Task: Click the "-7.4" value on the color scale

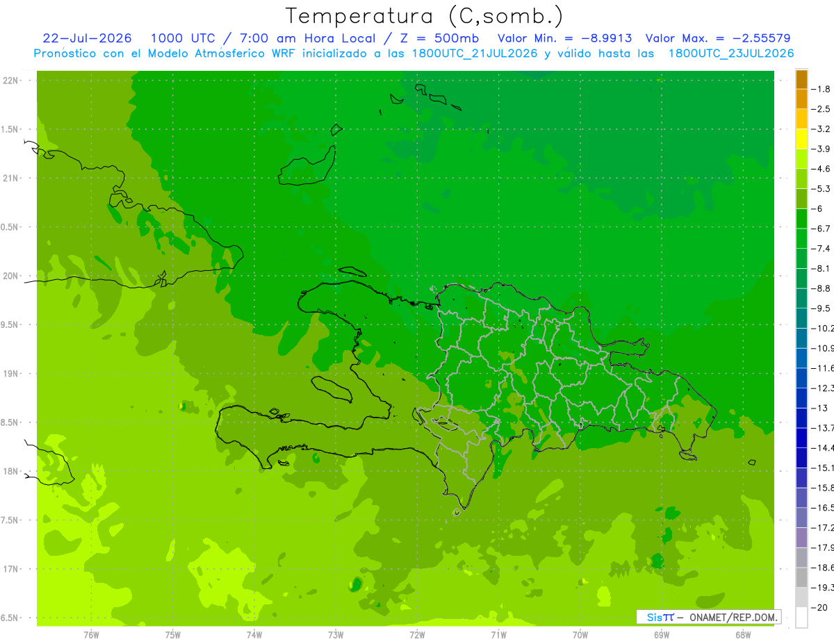Action: tap(821, 249)
